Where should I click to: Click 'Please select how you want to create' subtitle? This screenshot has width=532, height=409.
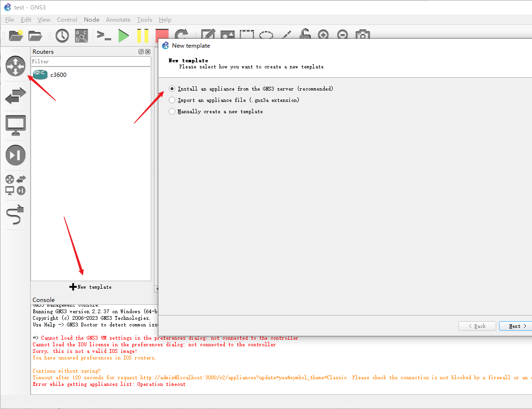point(252,67)
